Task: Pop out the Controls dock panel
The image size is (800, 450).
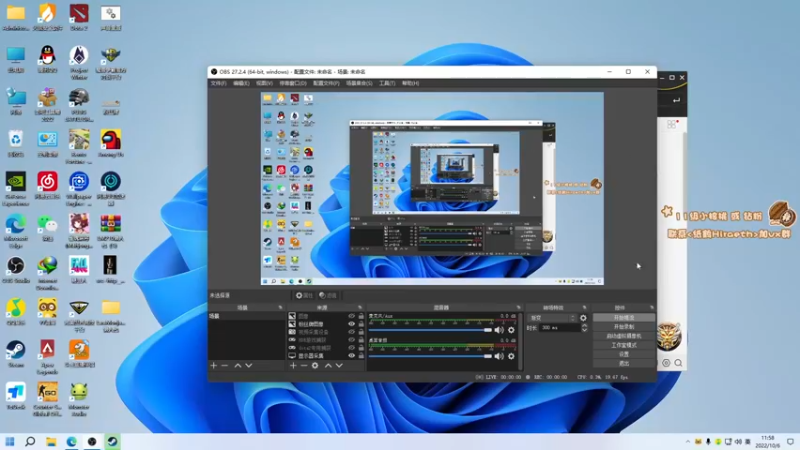Action: (652, 308)
